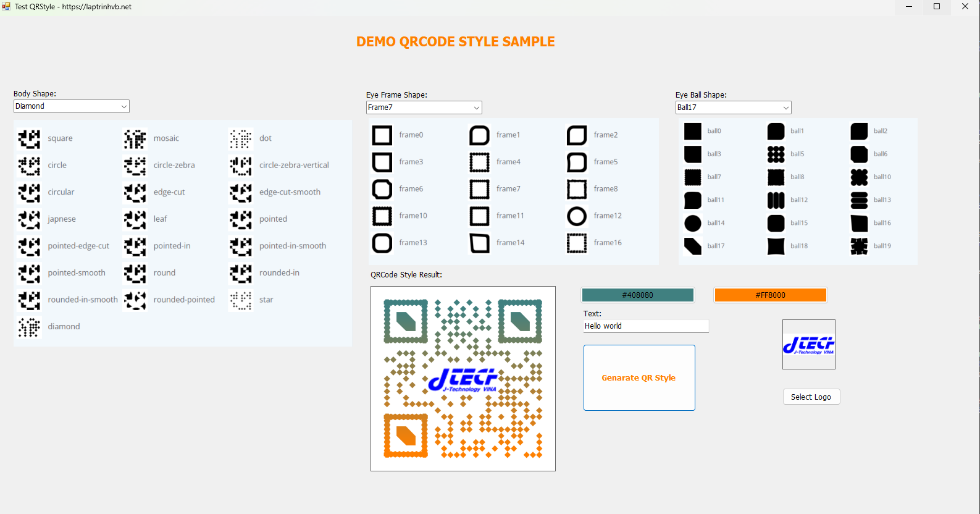The width and height of the screenshot is (980, 514).
Task: Select the frame6 eye frame icon
Action: 382,189
